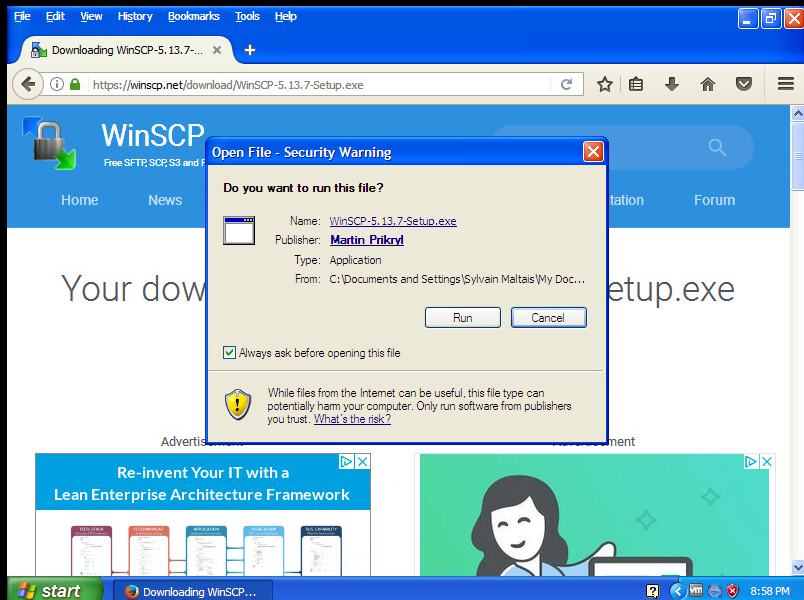Image resolution: width=804 pixels, height=600 pixels.
Task: Open site information icon in address bar
Action: [x=57, y=84]
